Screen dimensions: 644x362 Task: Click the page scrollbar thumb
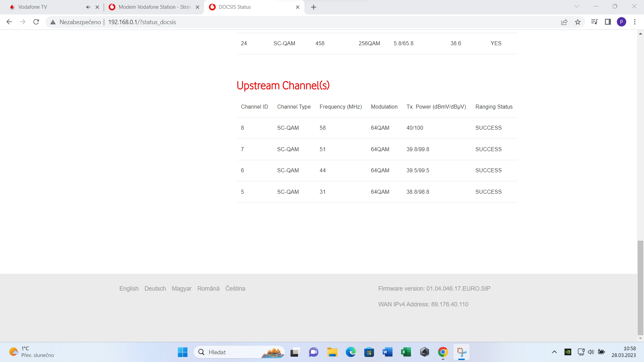640,288
